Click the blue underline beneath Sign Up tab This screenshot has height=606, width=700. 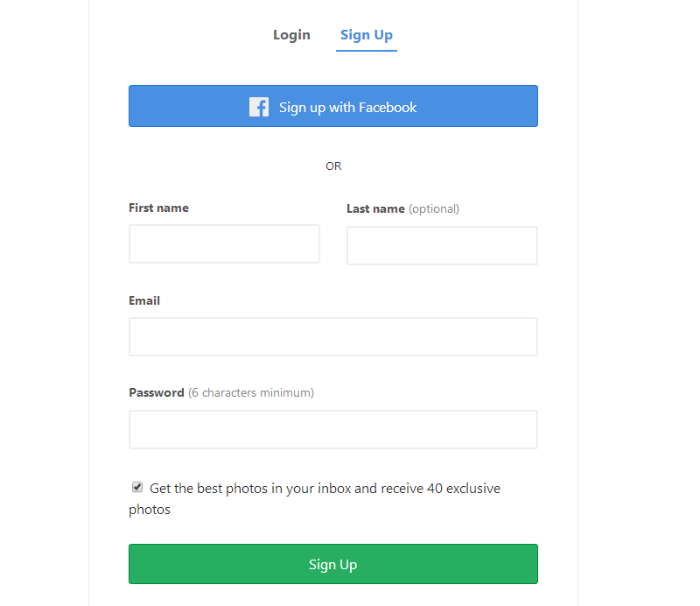pyautogui.click(x=367, y=51)
